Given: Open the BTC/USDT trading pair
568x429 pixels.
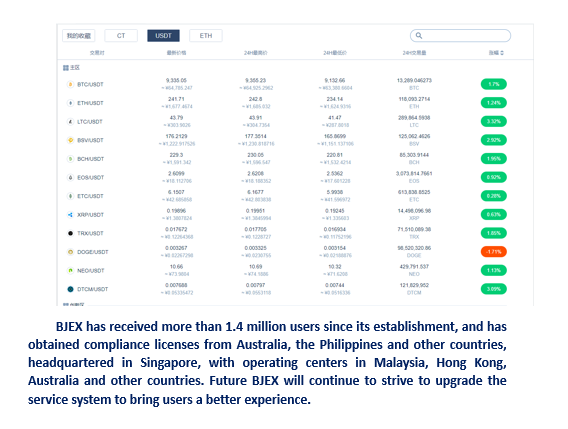Looking at the screenshot, I should [90, 84].
